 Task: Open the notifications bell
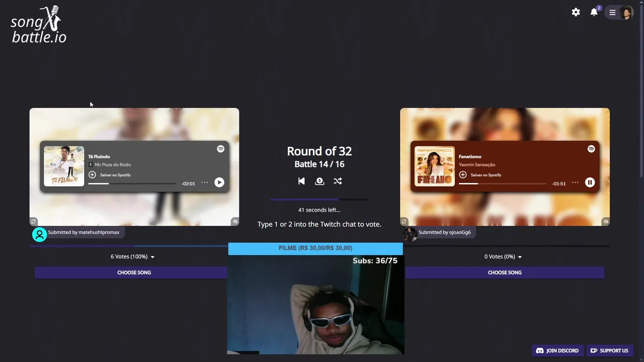(x=594, y=12)
